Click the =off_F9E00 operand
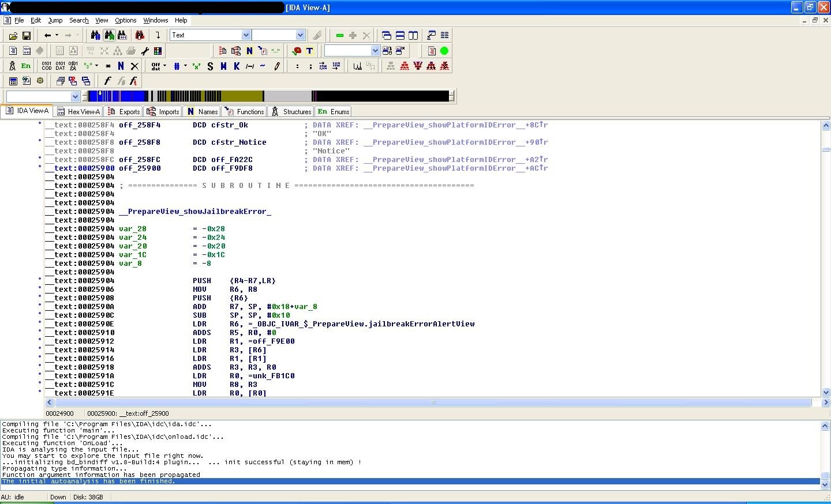This screenshot has width=831, height=504. [271, 341]
